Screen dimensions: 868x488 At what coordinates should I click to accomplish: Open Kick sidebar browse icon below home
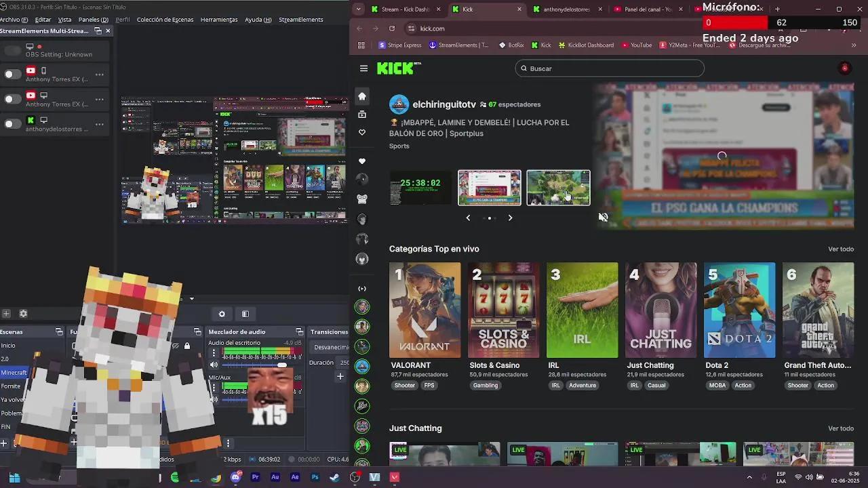point(362,115)
